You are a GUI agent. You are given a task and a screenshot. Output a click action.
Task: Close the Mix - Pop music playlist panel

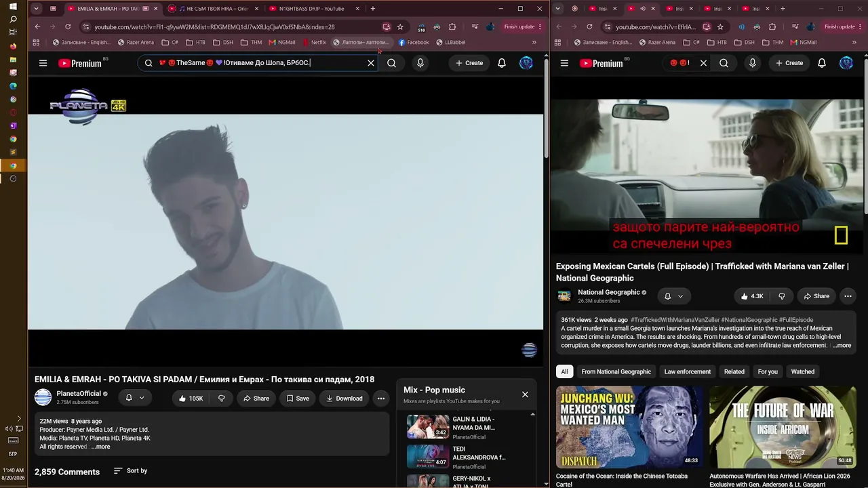525,394
